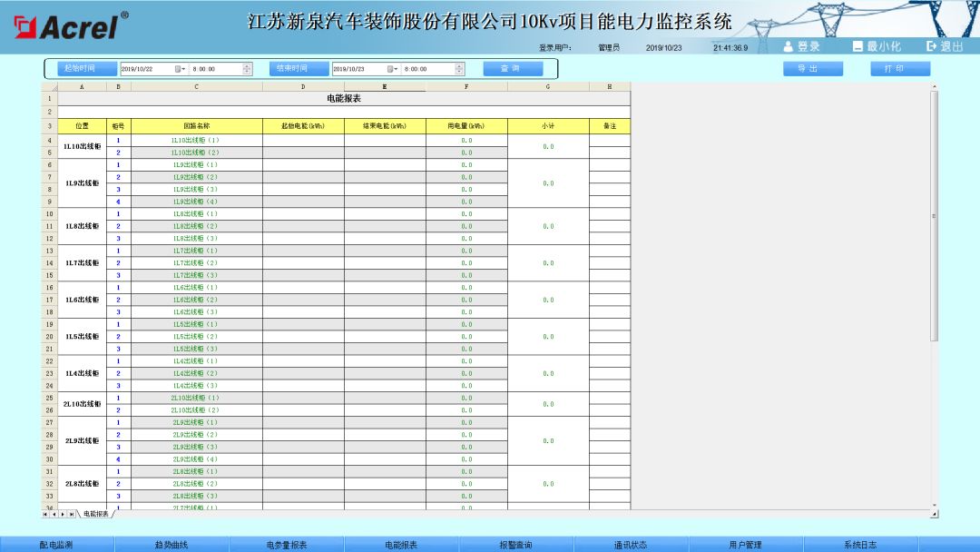
Task: Click the start time spinner arrows
Action: [x=247, y=69]
